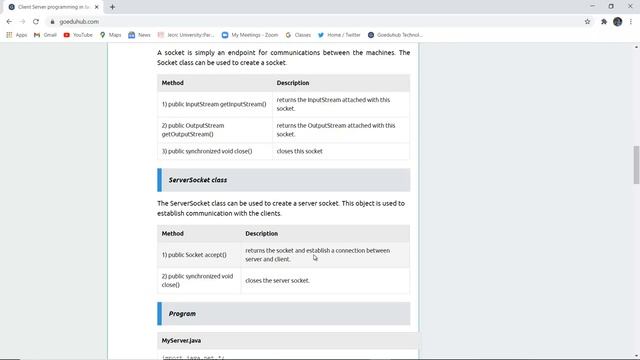Click the scrollbar down arrow
The width and height of the screenshot is (640, 360).
(636, 356)
